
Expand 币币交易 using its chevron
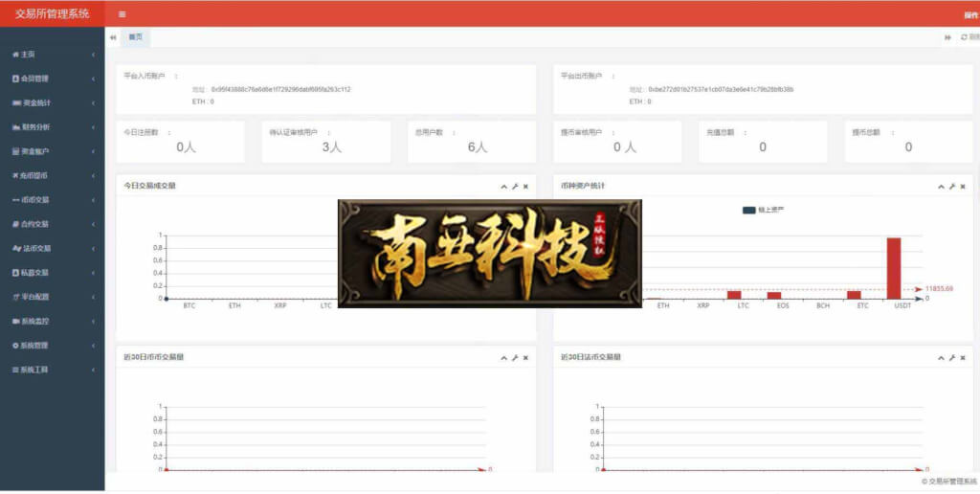pos(93,200)
